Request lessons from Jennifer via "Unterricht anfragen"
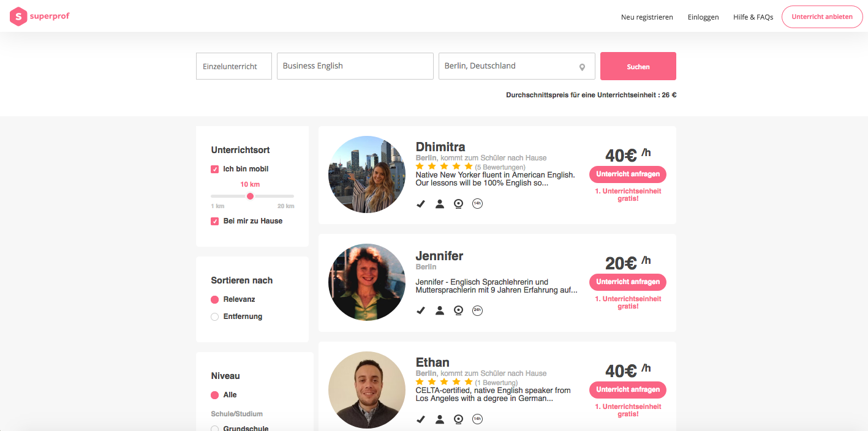Screen dimensions: 868x431 (x=628, y=282)
